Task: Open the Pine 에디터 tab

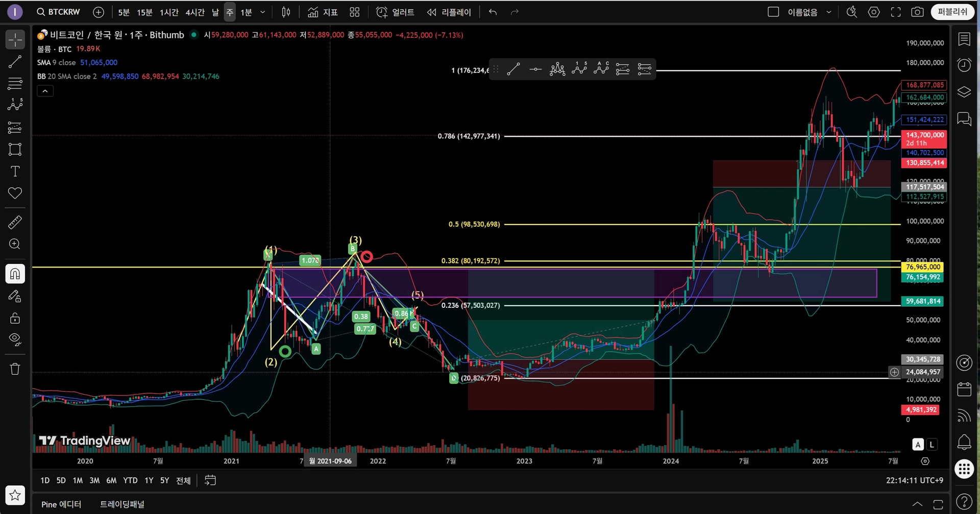Action: point(61,504)
